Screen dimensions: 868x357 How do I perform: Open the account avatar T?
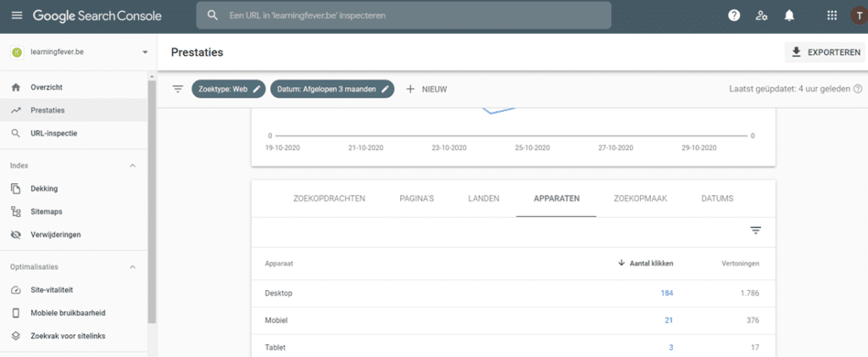coord(859,15)
